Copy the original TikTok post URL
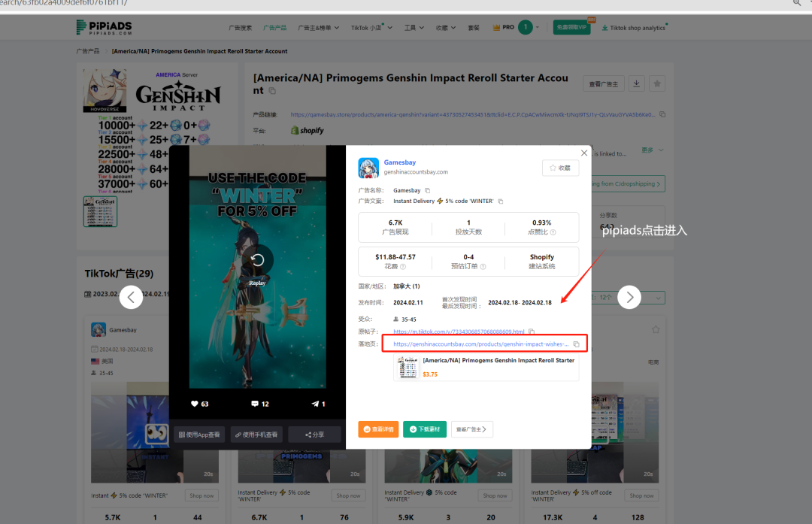The height and width of the screenshot is (524, 812). coord(532,332)
